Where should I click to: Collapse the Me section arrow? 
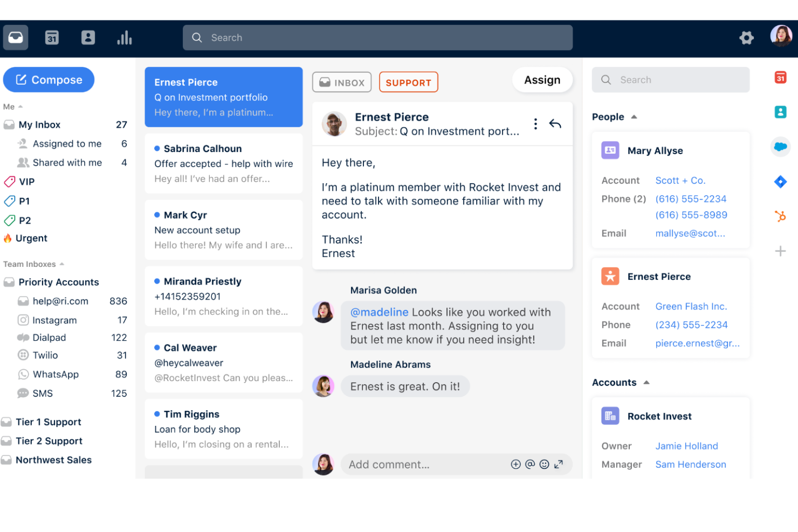[20, 107]
